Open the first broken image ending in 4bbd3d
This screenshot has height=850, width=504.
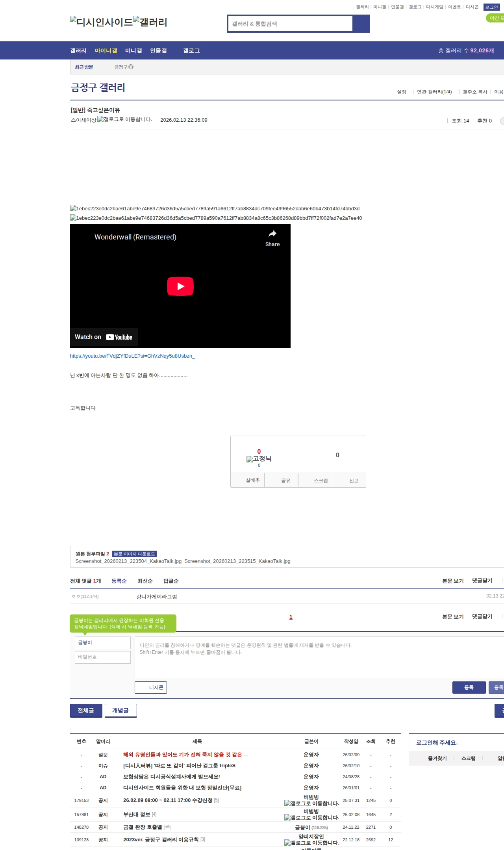[x=215, y=209]
